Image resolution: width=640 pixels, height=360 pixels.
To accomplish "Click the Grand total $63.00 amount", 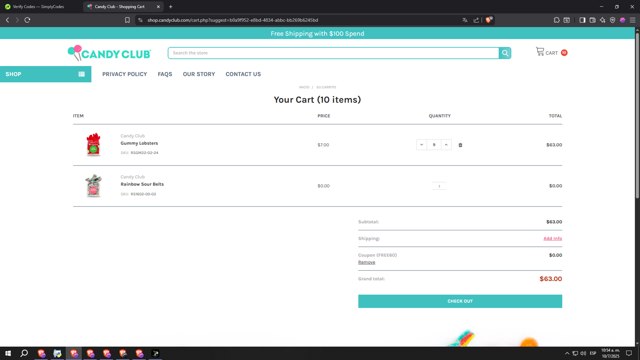I will click(x=551, y=279).
